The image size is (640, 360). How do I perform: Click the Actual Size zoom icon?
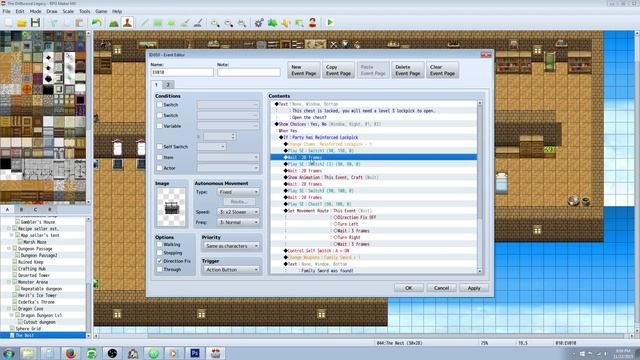click(x=242, y=23)
